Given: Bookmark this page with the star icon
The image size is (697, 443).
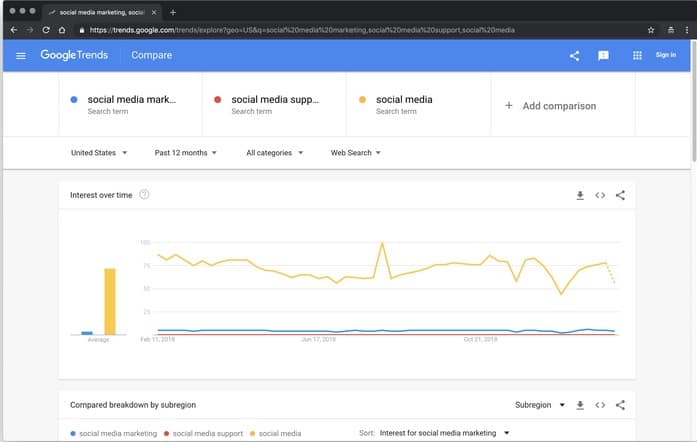Looking at the screenshot, I should (x=651, y=30).
